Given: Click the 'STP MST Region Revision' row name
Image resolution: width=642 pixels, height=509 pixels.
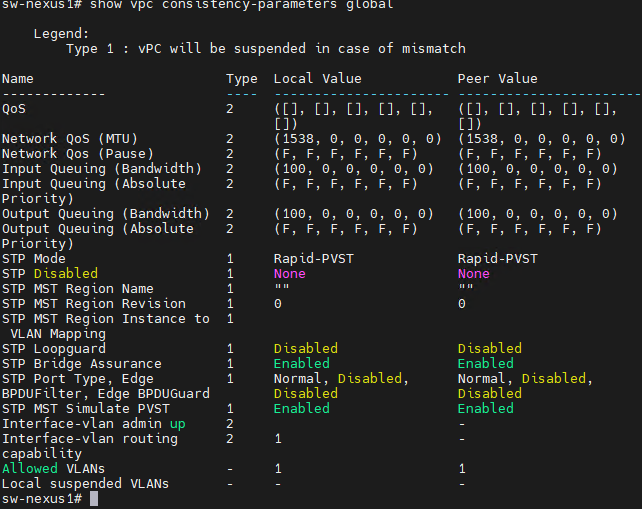Looking at the screenshot, I should point(93,303).
